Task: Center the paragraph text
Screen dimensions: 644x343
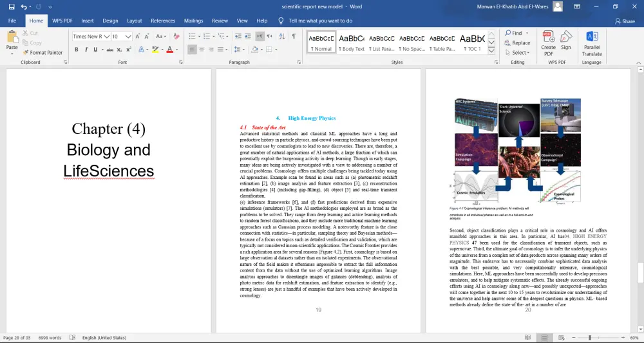Action: (201, 50)
